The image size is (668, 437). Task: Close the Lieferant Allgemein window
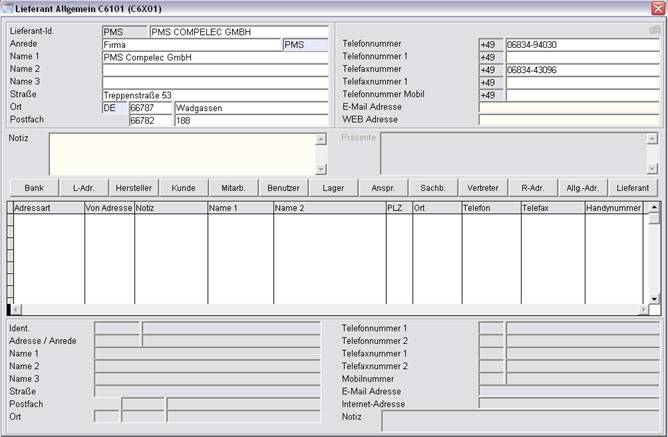(657, 8)
